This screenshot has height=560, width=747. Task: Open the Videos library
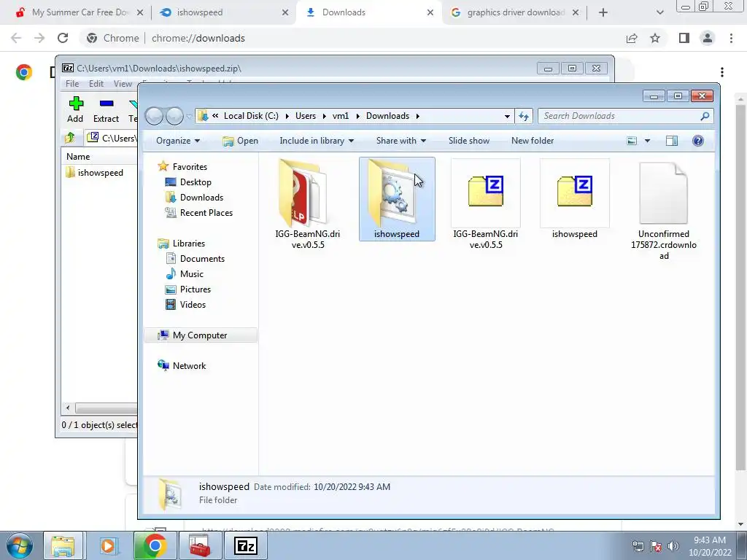pos(193,304)
